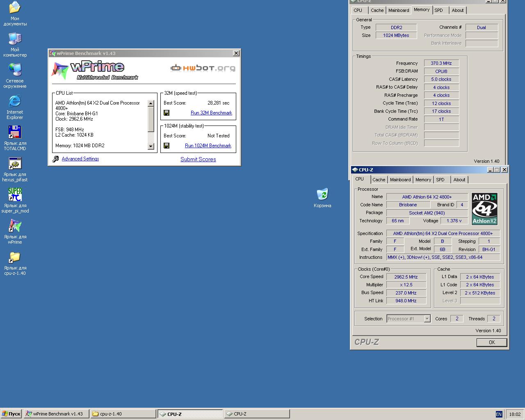Close the wPrime Benchmark window
The height and width of the screenshot is (420, 525).
[236, 53]
